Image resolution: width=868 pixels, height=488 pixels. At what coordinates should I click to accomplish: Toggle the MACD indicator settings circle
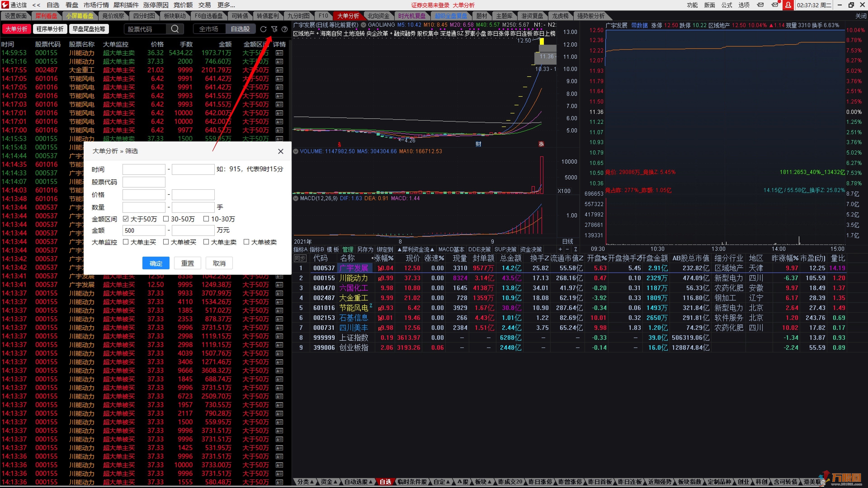[x=296, y=198]
